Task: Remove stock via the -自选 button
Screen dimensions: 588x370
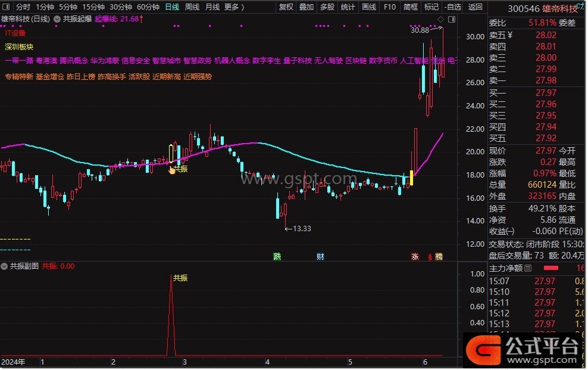Action: (453, 7)
